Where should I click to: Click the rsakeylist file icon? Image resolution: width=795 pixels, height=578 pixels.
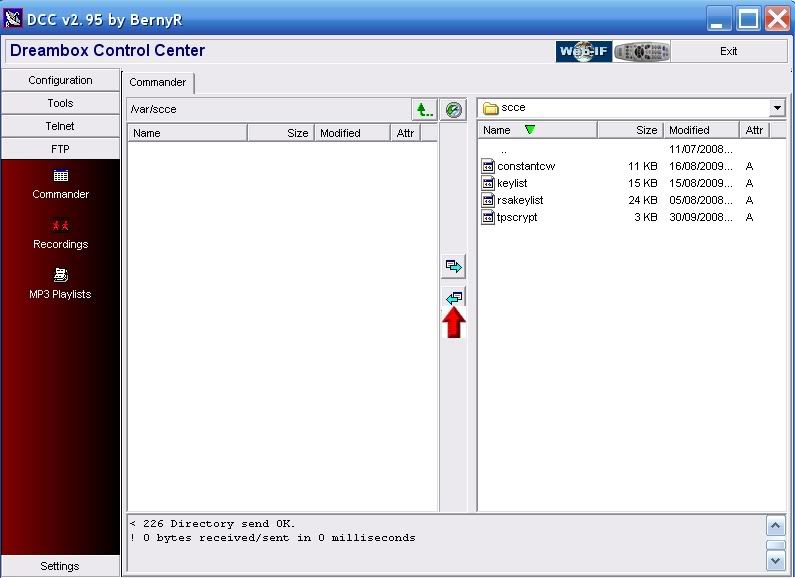[x=488, y=200]
